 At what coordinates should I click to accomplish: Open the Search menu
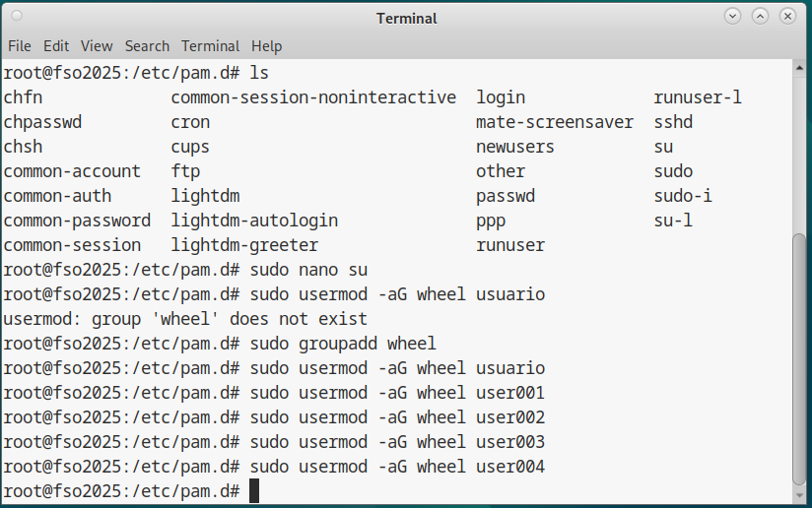click(x=147, y=45)
